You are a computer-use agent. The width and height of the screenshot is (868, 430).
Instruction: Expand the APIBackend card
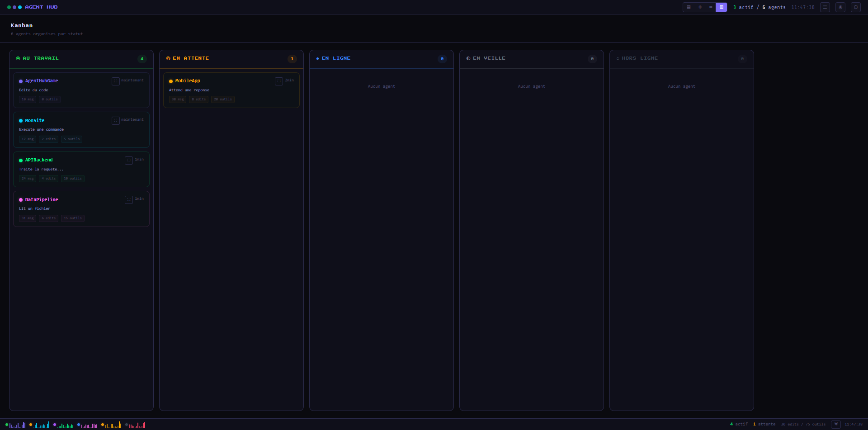click(129, 161)
